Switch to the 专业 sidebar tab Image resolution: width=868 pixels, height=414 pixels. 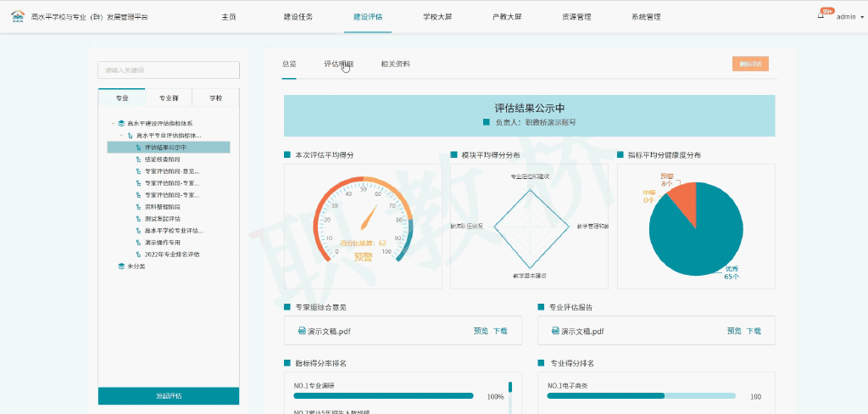(122, 98)
